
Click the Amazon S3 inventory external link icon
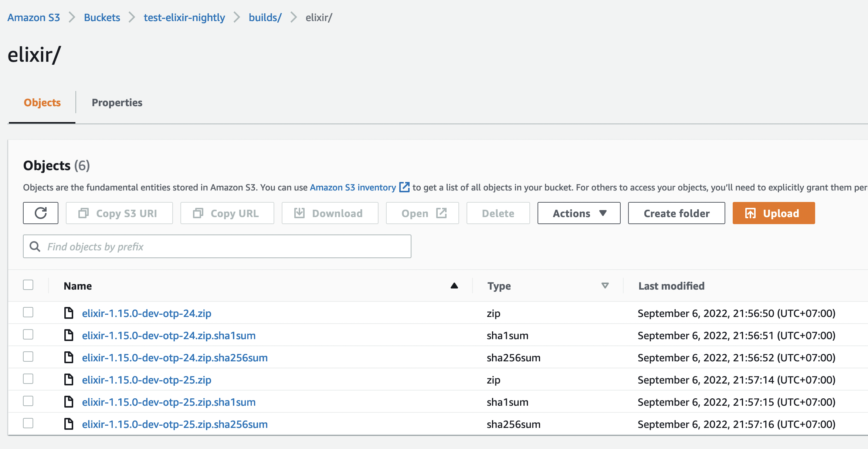point(404,187)
